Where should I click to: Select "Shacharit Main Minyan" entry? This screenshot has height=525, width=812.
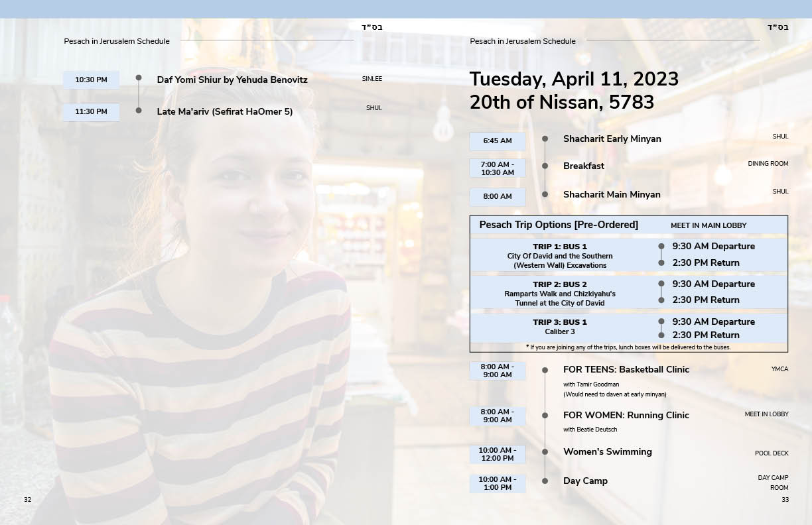[x=612, y=194]
